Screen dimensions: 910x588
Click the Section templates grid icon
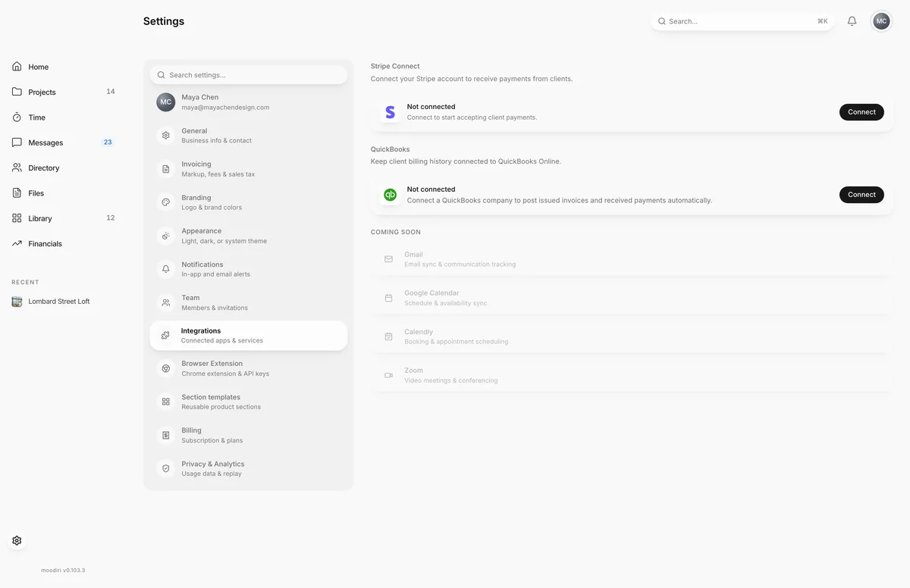pyautogui.click(x=166, y=402)
